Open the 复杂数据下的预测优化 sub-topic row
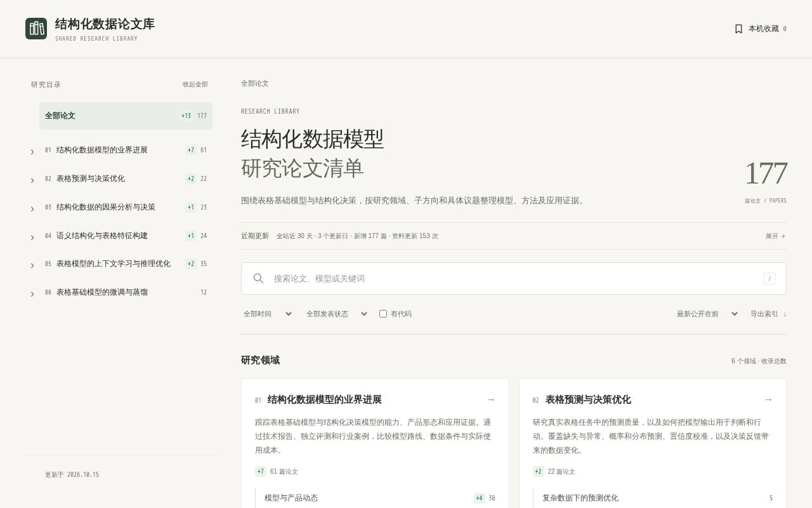Viewport: 812px width, 508px height. tap(657, 498)
